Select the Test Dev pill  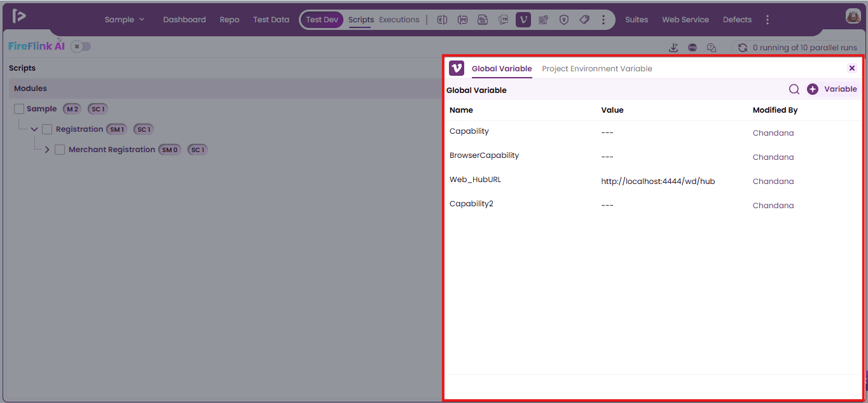[322, 20]
